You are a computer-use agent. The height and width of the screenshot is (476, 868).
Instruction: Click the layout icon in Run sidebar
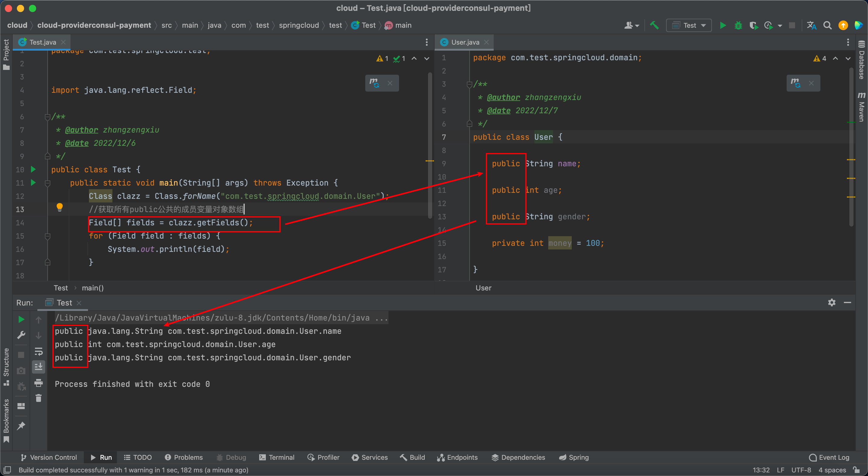click(x=21, y=406)
